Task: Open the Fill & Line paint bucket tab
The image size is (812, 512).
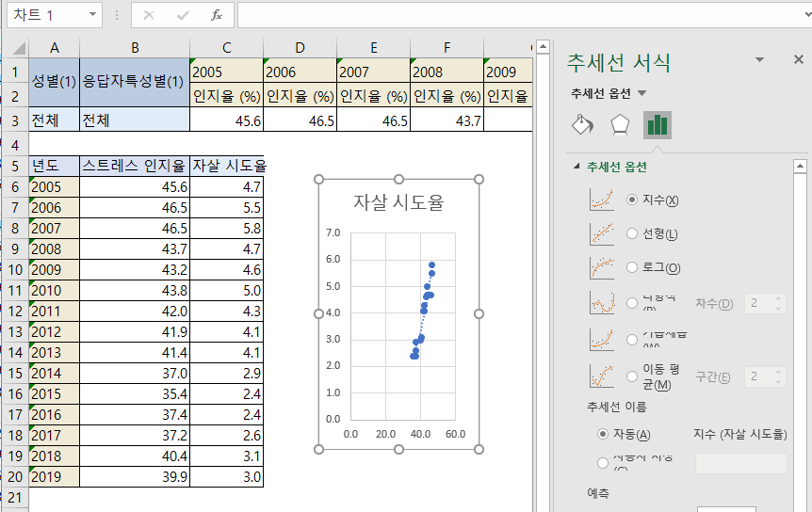Action: click(x=582, y=124)
